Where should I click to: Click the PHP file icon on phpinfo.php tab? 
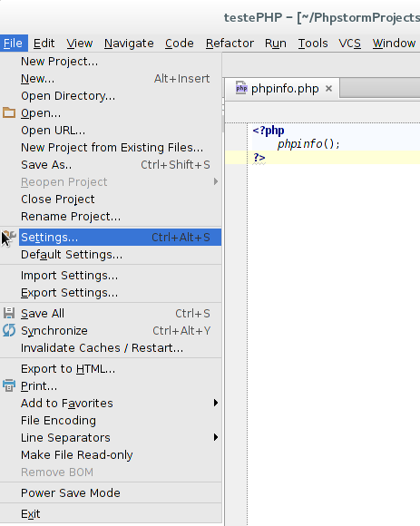[x=241, y=88]
